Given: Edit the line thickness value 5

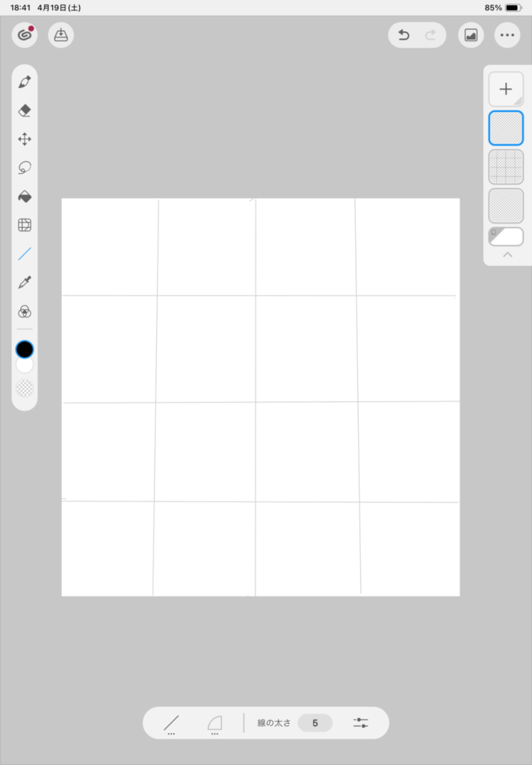Looking at the screenshot, I should [x=315, y=723].
